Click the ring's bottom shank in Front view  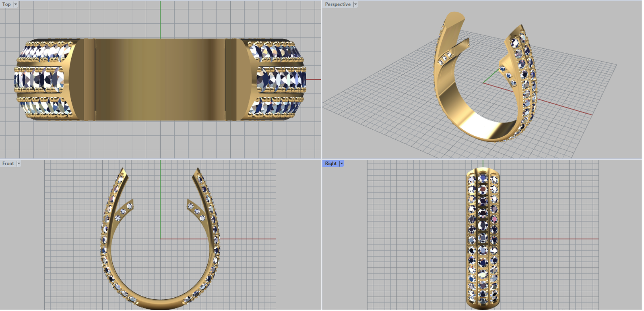160,303
